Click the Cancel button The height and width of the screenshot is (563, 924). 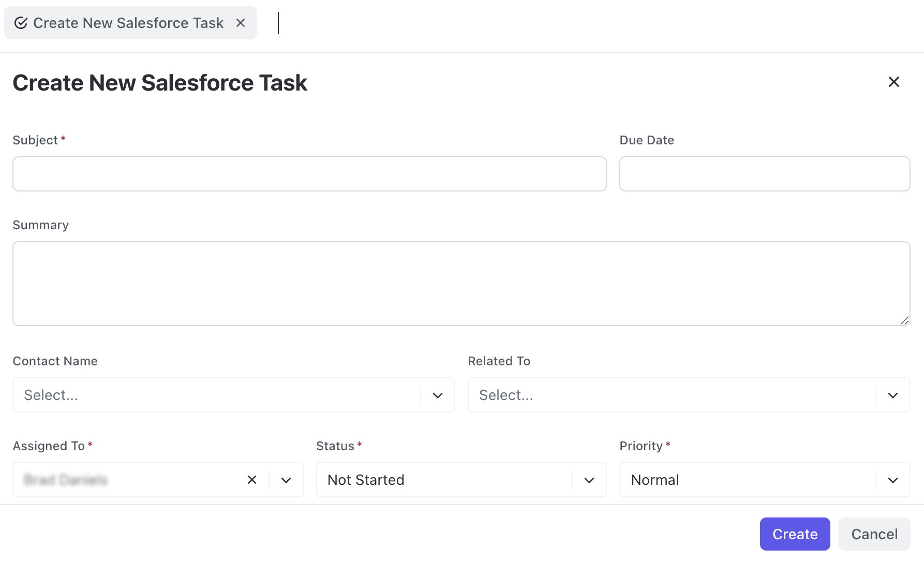tap(874, 534)
